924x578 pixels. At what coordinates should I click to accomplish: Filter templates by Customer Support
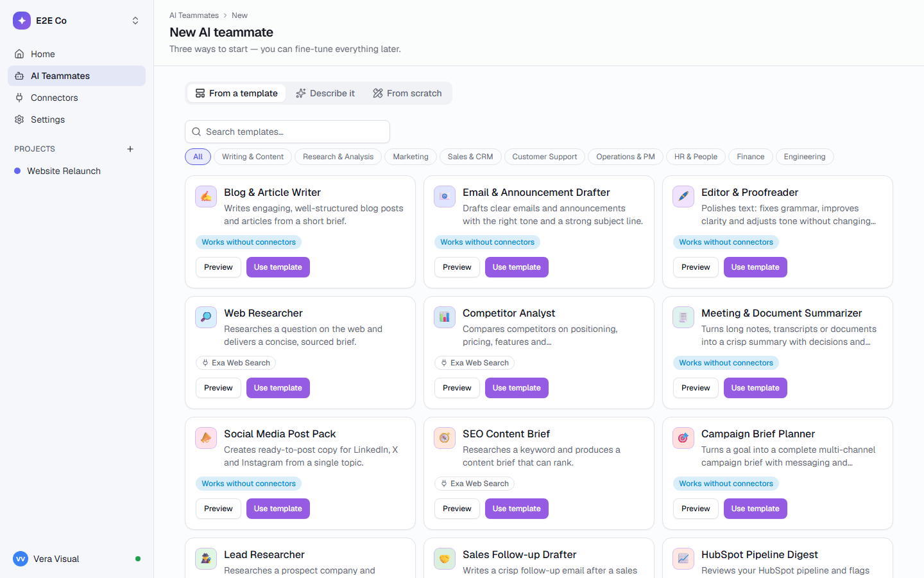click(545, 157)
